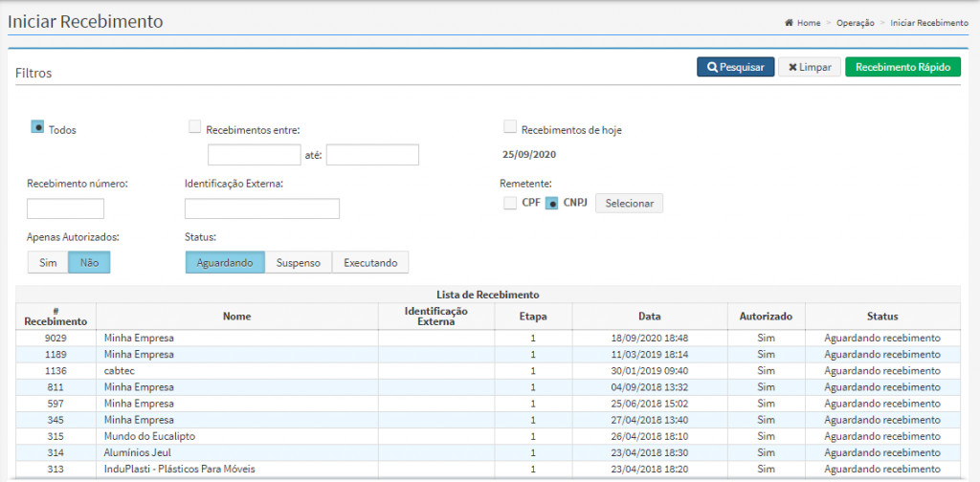This screenshot has width=980, height=482.
Task: Enable the Recebimentos entre option
Action: click(195, 127)
